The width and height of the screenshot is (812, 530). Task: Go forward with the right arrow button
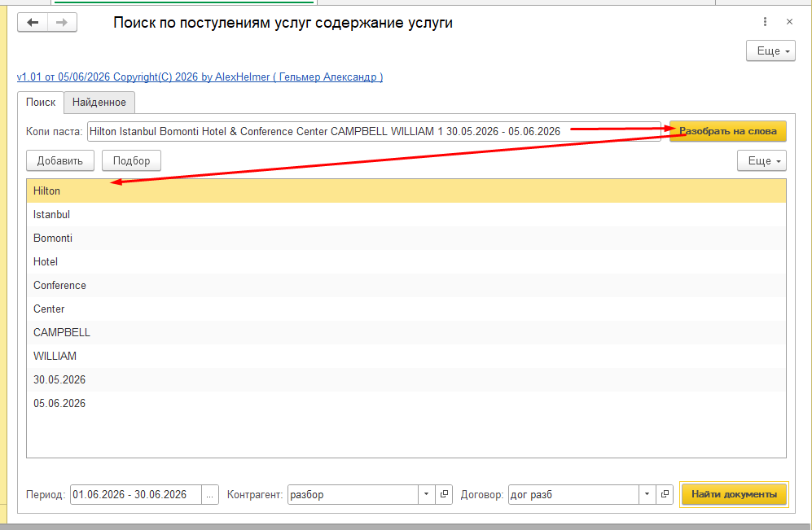click(62, 22)
